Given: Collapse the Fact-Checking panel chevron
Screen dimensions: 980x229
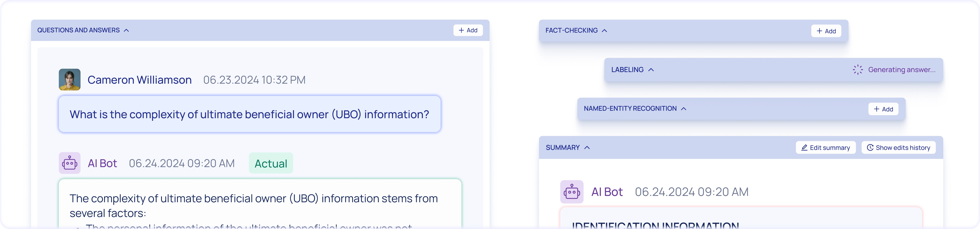Looking at the screenshot, I should pyautogui.click(x=604, y=30).
